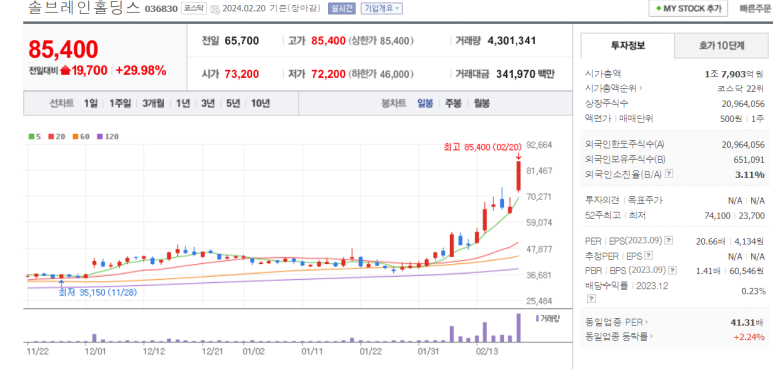Click the 빠른주문 link

click(755, 8)
